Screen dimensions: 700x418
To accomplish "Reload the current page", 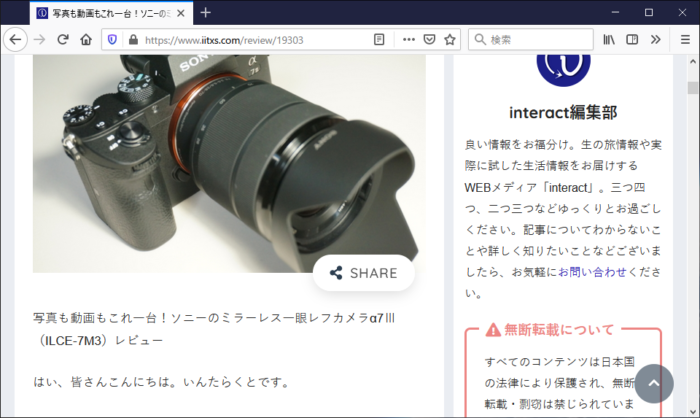I will coord(62,40).
